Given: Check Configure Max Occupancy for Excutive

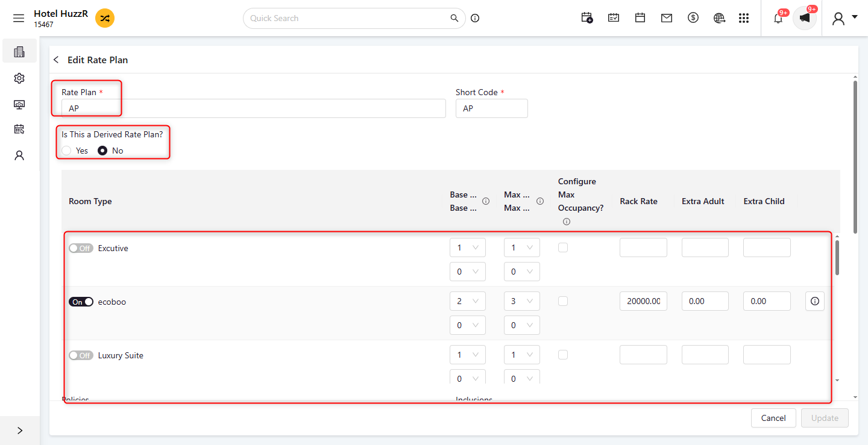Looking at the screenshot, I should click(x=563, y=247).
